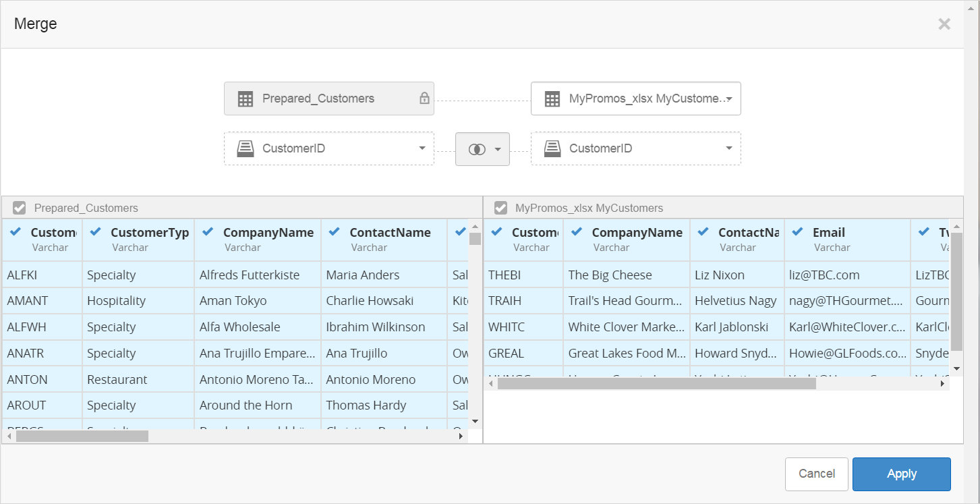Open the MyPromos_xlsx MyCustomers table dropdown
This screenshot has width=980, height=504.
pos(729,99)
